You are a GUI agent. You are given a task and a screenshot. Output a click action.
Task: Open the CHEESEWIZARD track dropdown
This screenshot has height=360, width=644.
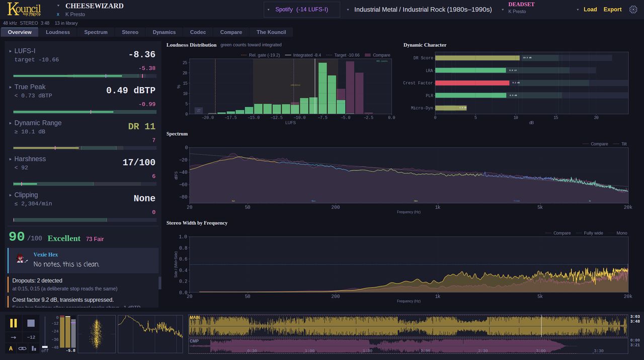click(x=58, y=6)
